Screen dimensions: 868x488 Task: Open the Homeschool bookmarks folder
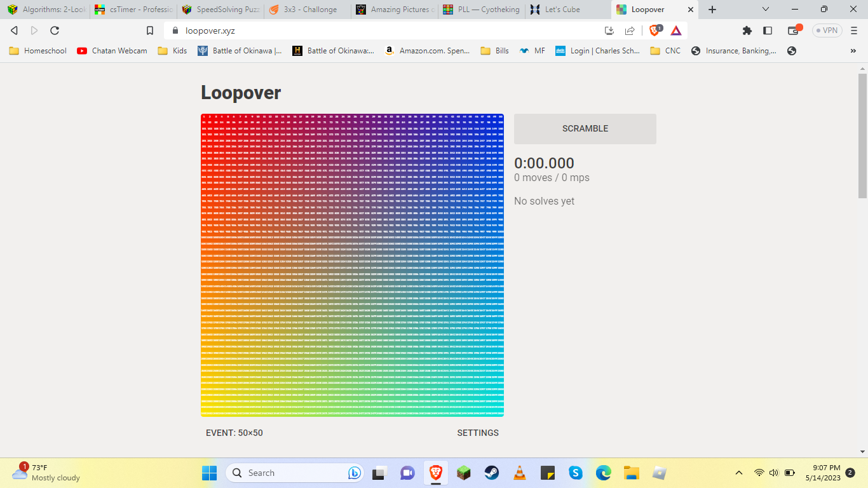37,51
